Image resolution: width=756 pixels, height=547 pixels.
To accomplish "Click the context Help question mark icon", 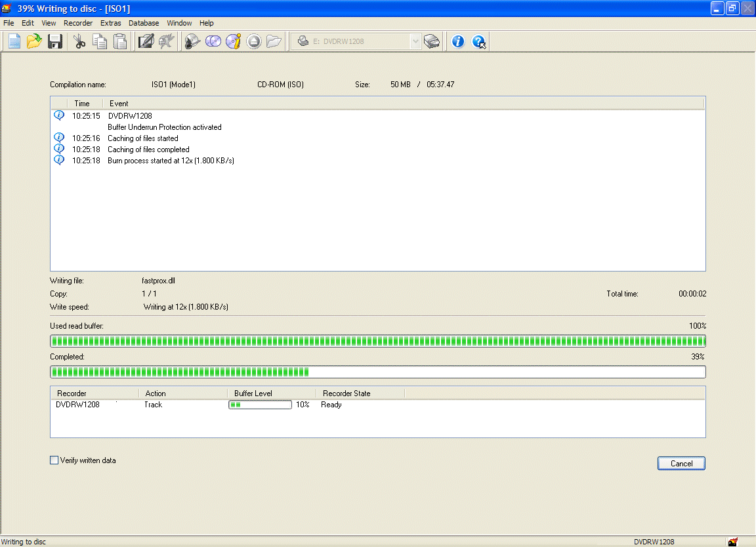I will click(479, 41).
